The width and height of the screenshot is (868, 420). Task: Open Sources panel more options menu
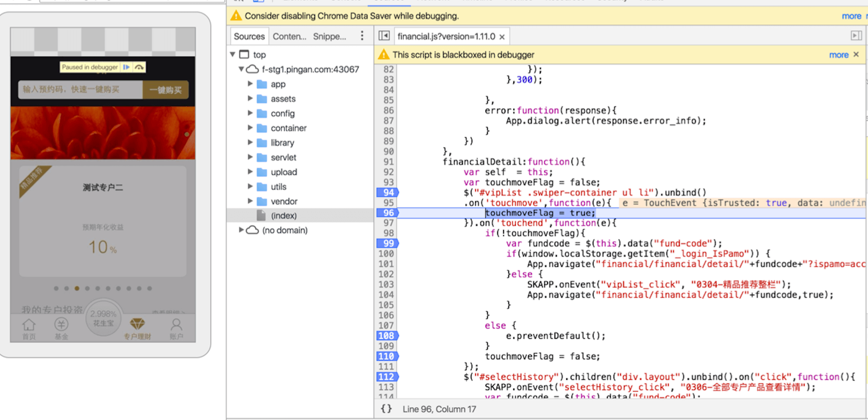click(x=362, y=36)
